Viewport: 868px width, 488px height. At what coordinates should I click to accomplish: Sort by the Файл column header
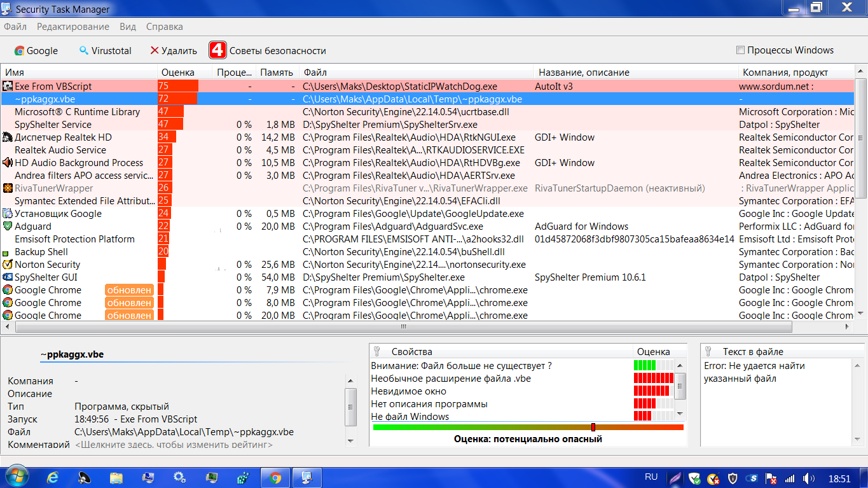pos(417,72)
